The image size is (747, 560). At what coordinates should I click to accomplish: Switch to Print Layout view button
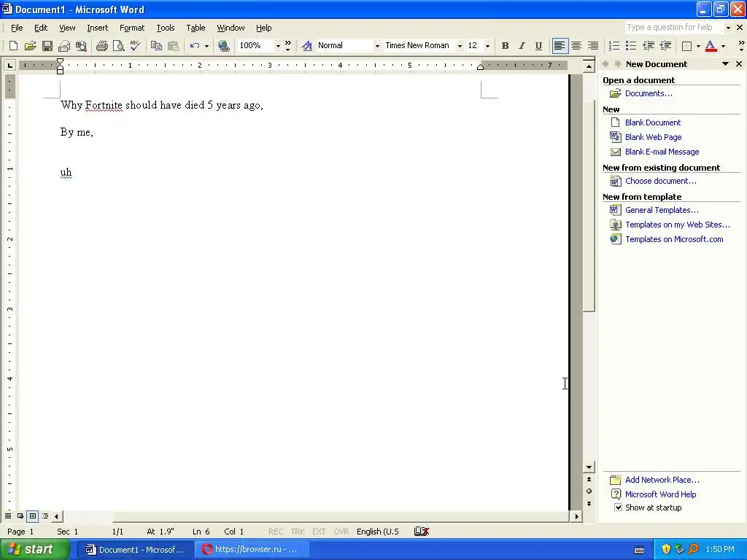point(32,516)
